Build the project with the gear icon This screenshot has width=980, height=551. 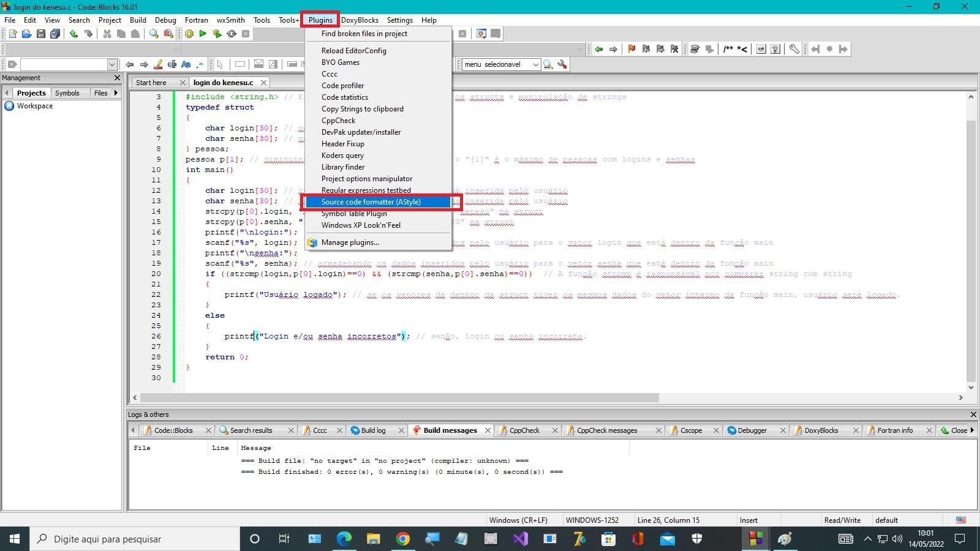pos(189,34)
